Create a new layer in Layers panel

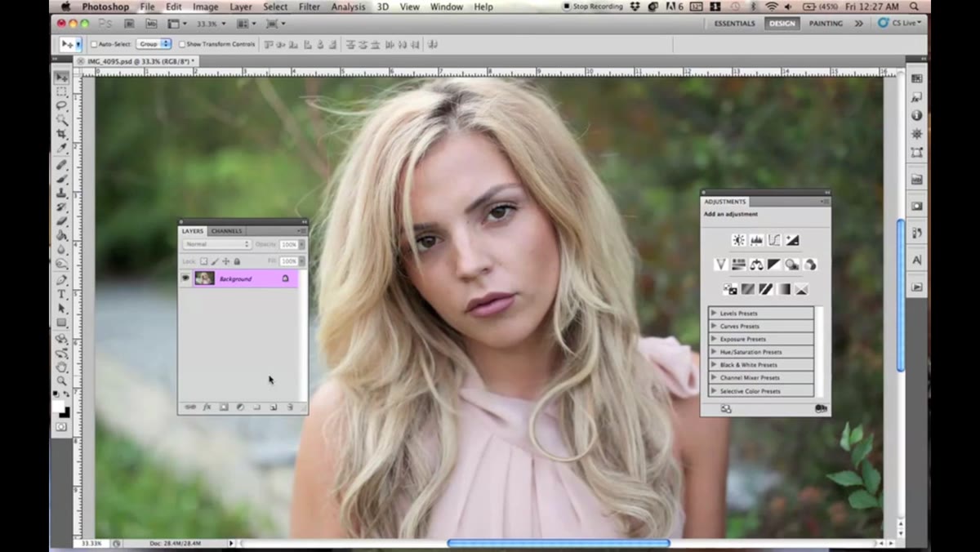pos(273,407)
